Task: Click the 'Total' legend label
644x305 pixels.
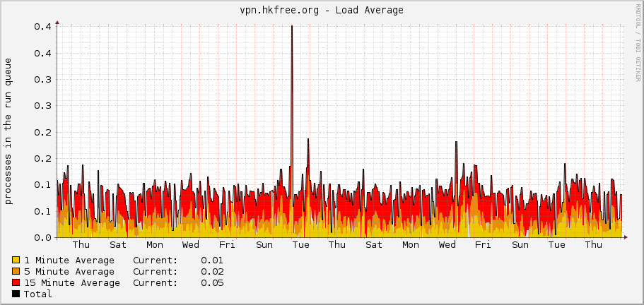Action: click(x=37, y=294)
